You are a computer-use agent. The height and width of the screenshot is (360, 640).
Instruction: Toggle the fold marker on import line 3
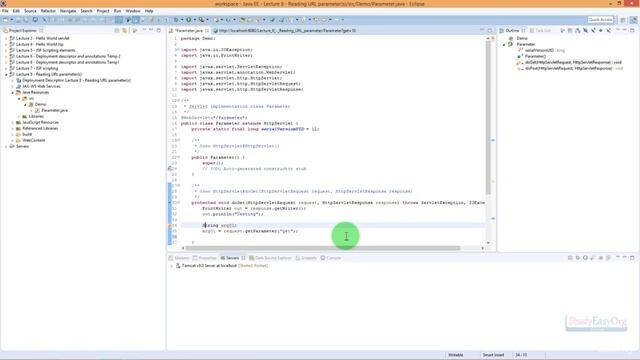coord(178,50)
